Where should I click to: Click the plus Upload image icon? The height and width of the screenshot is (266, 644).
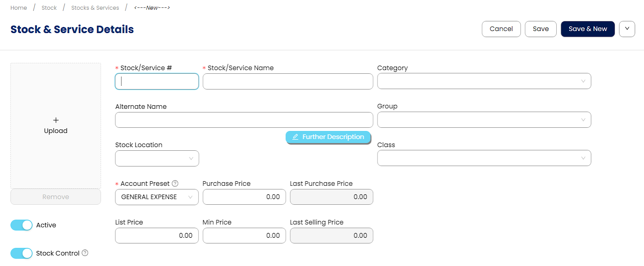tap(56, 120)
